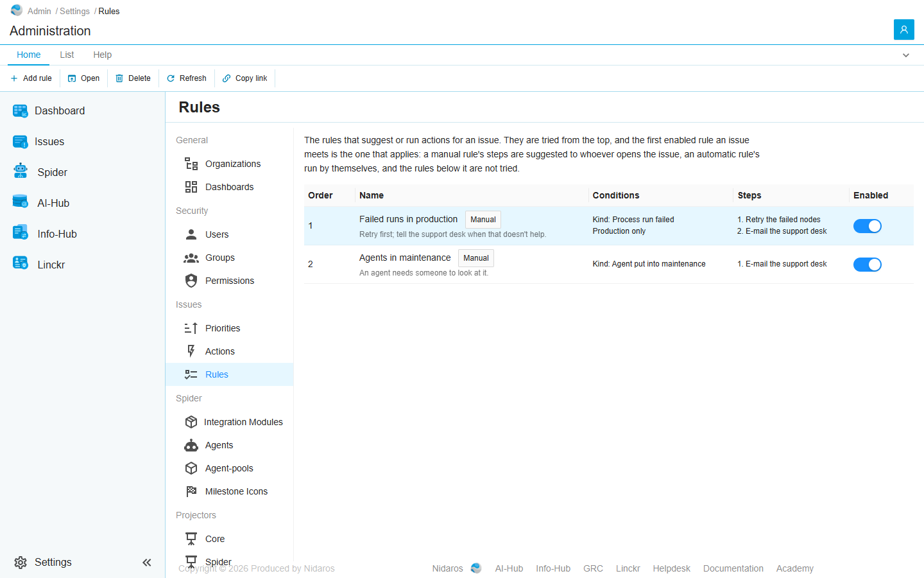
Task: Click the Organizations tree icon
Action: click(x=191, y=164)
